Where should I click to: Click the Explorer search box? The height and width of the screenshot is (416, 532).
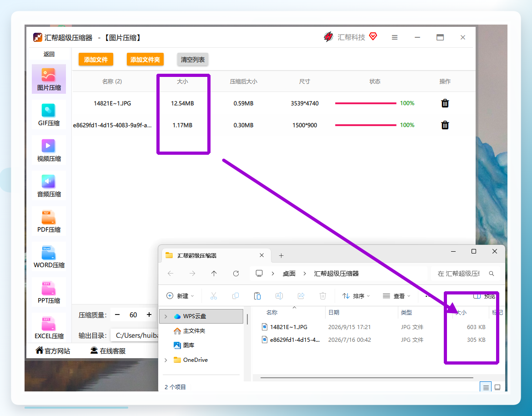466,274
